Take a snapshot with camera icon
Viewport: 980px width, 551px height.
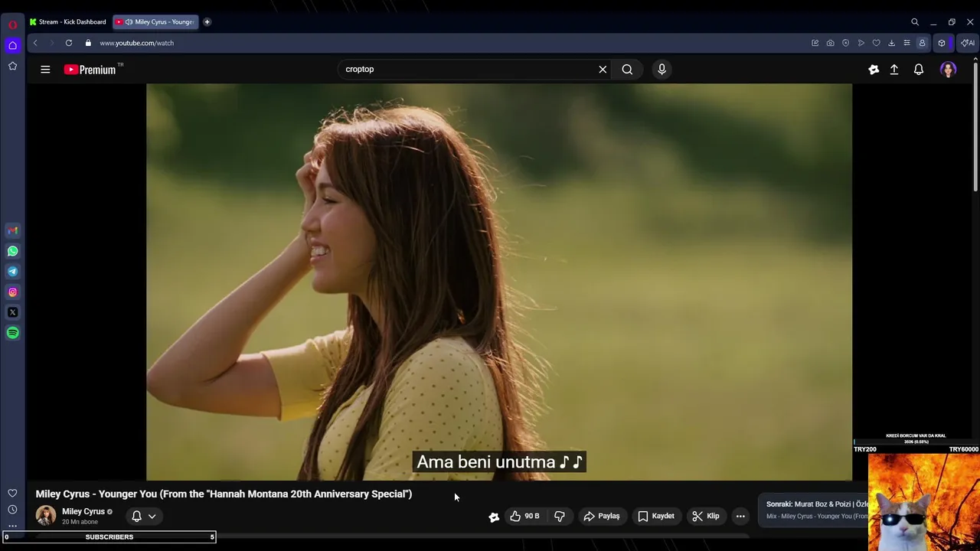(x=831, y=43)
